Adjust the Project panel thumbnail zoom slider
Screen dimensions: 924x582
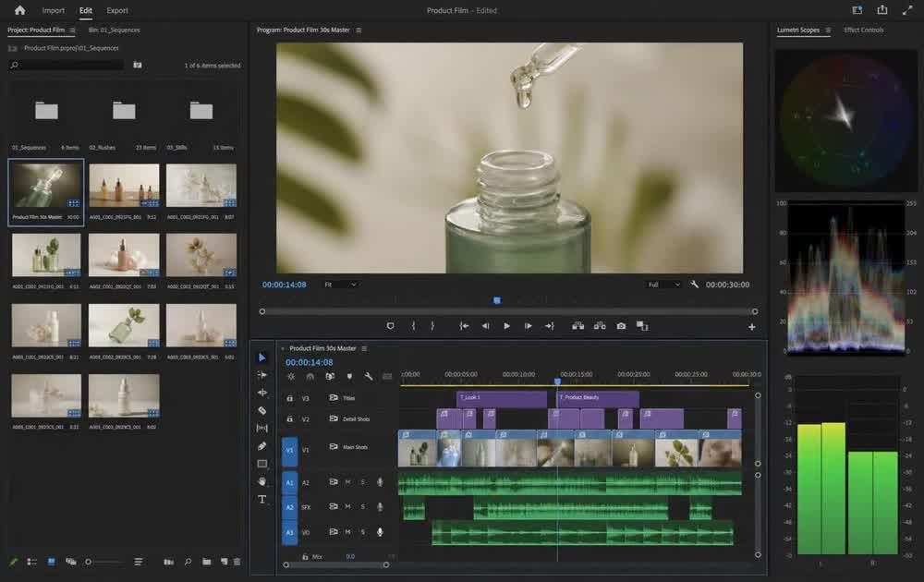point(103,562)
